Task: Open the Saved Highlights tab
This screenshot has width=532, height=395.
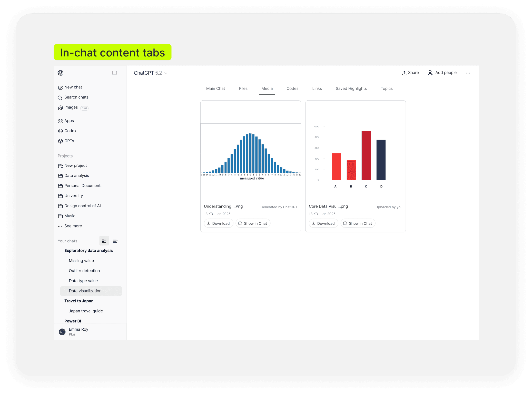Action: (x=351, y=88)
